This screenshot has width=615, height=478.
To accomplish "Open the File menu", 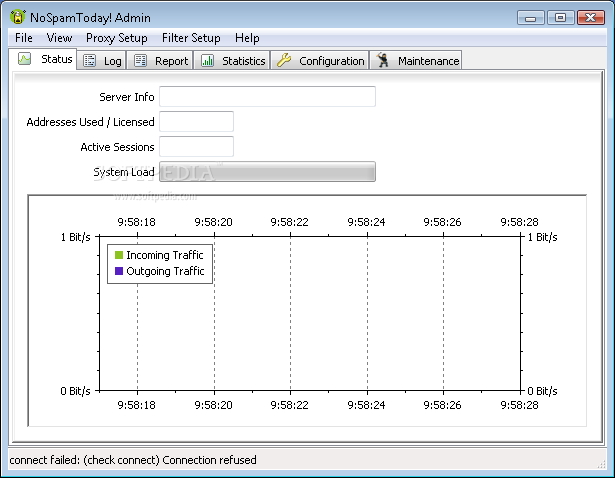I will [24, 38].
